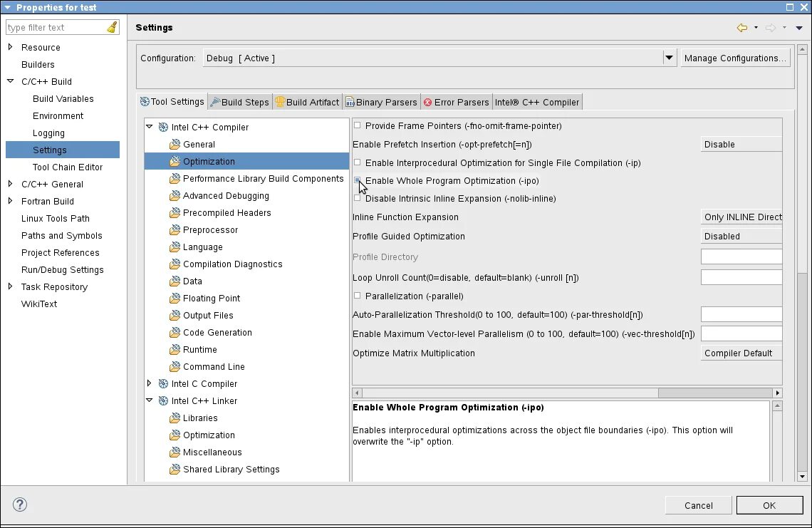Viewport: 812px width, 528px height.
Task: Expand the Fortran Build tree node
Action: pos(11,201)
